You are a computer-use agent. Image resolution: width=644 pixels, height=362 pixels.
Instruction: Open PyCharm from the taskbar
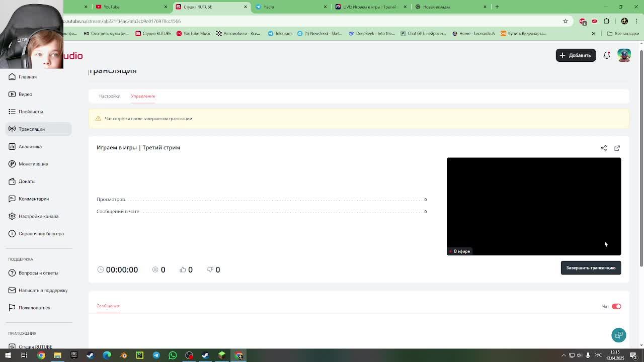pos(140,355)
